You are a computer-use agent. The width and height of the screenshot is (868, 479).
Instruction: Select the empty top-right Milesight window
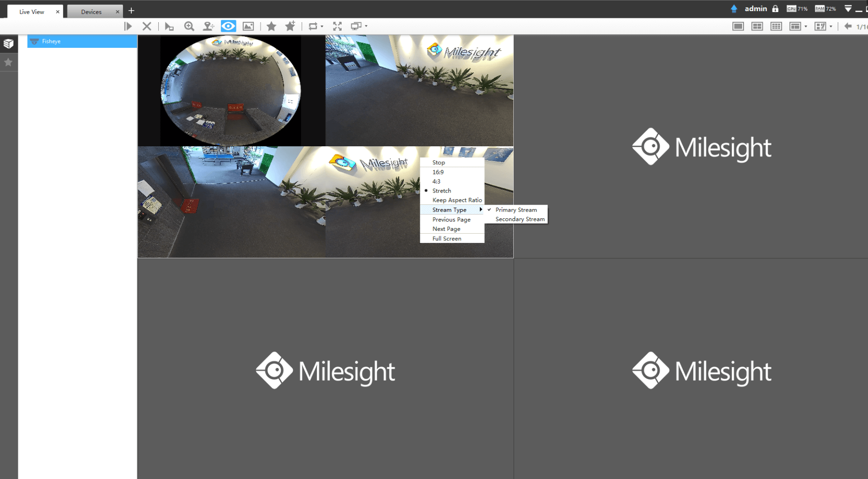pyautogui.click(x=691, y=146)
